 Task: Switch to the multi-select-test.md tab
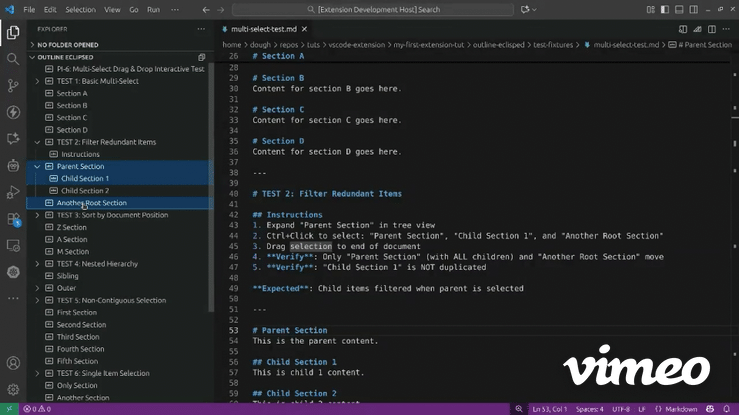coord(265,30)
